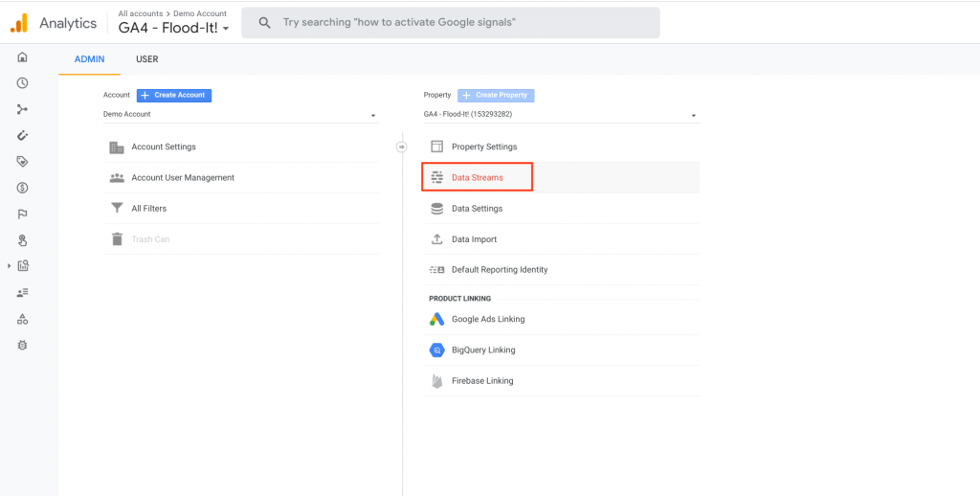Switch to the USER tab

click(x=146, y=59)
